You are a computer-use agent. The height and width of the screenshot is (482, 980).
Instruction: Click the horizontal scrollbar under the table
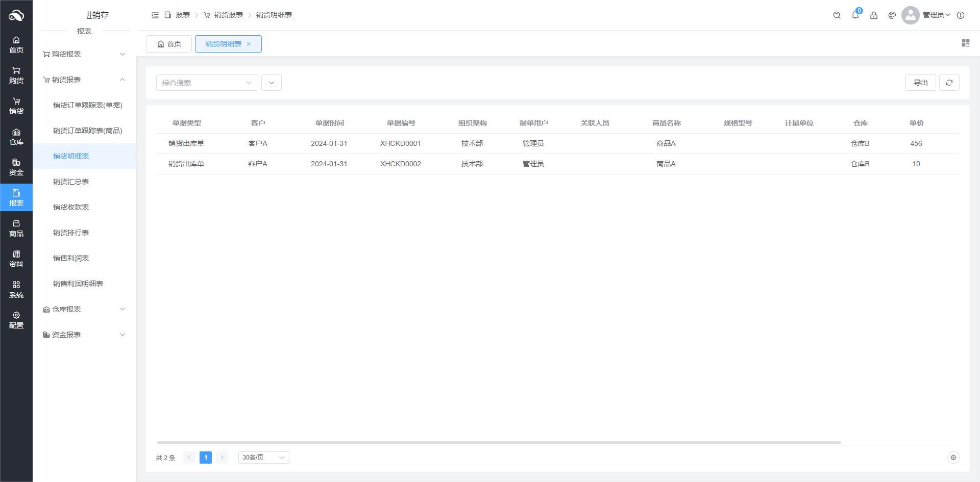coord(499,443)
